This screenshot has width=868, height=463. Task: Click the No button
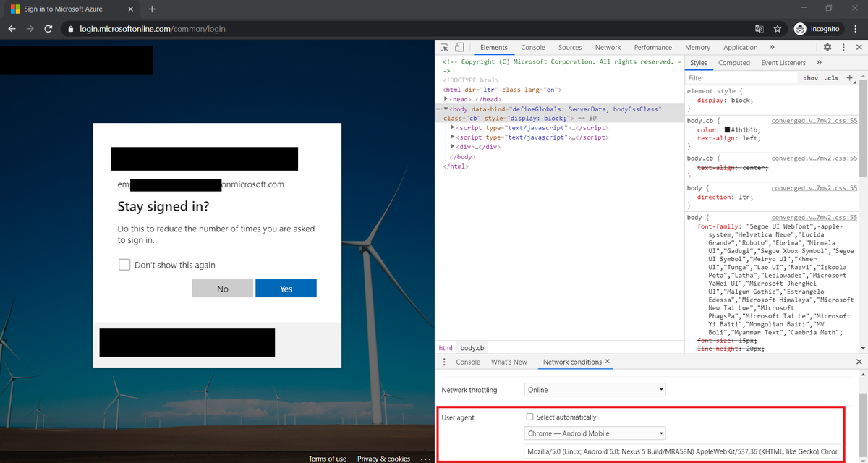pos(223,289)
